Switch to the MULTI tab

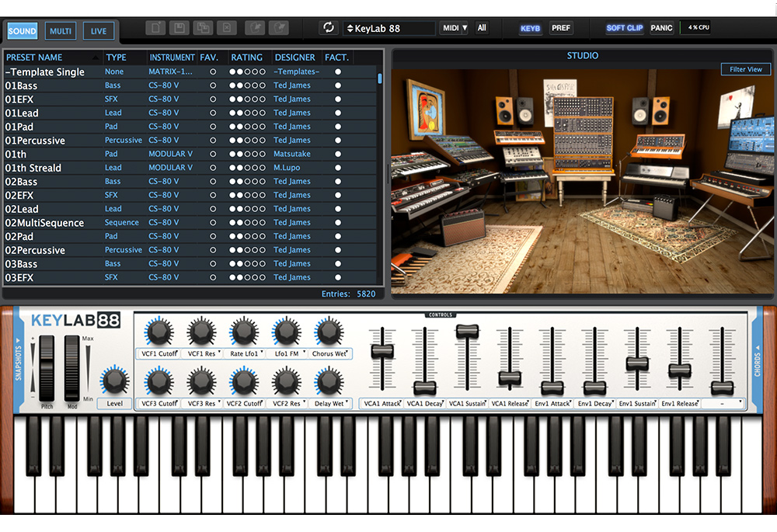point(61,31)
